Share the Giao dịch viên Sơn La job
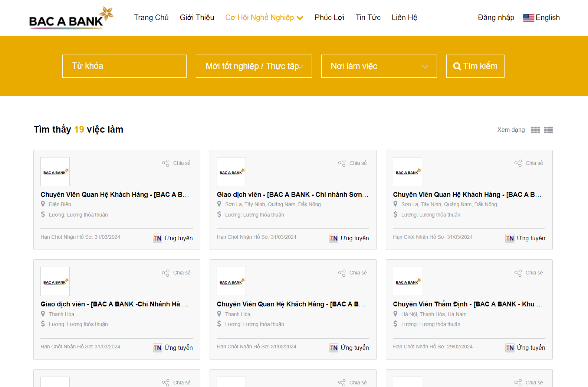This screenshot has height=387, width=588. click(x=352, y=163)
